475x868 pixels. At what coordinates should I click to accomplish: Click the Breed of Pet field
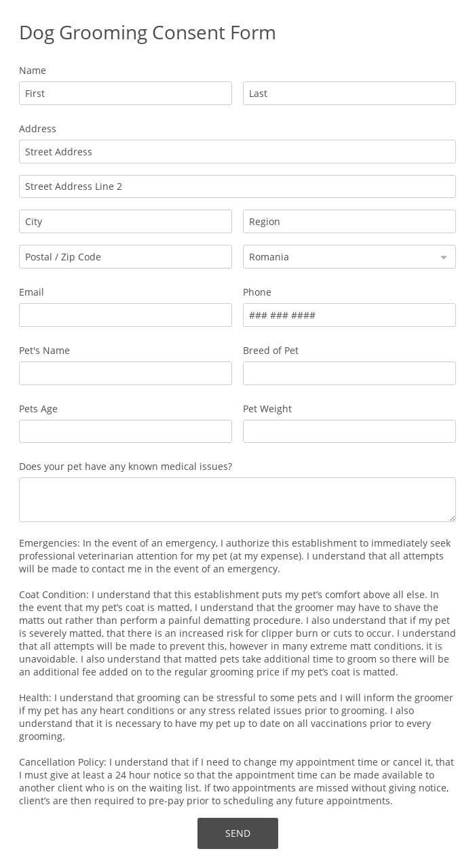349,373
